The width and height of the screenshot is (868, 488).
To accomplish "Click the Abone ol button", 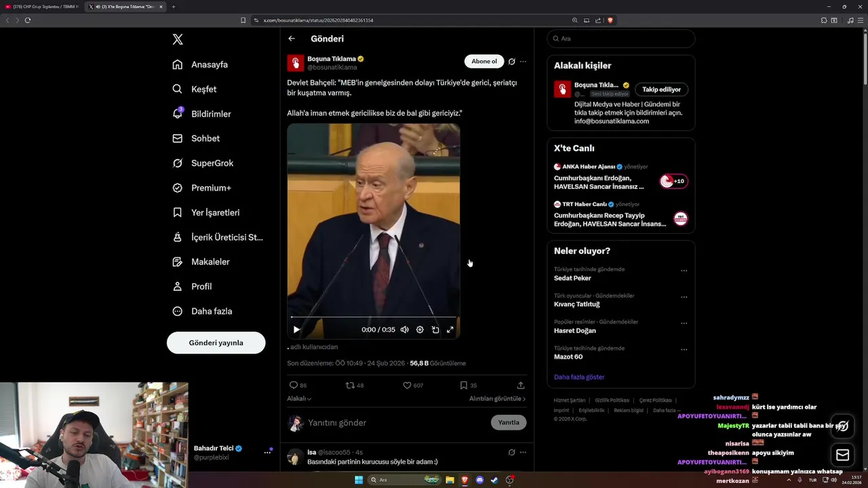I will tap(484, 62).
